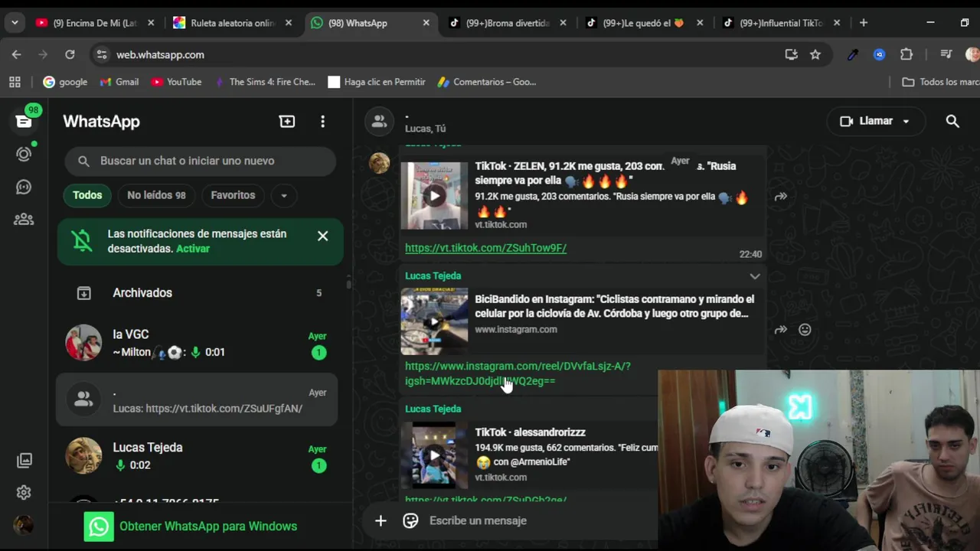
Task: Open the attach plus icon in composer
Action: click(381, 520)
